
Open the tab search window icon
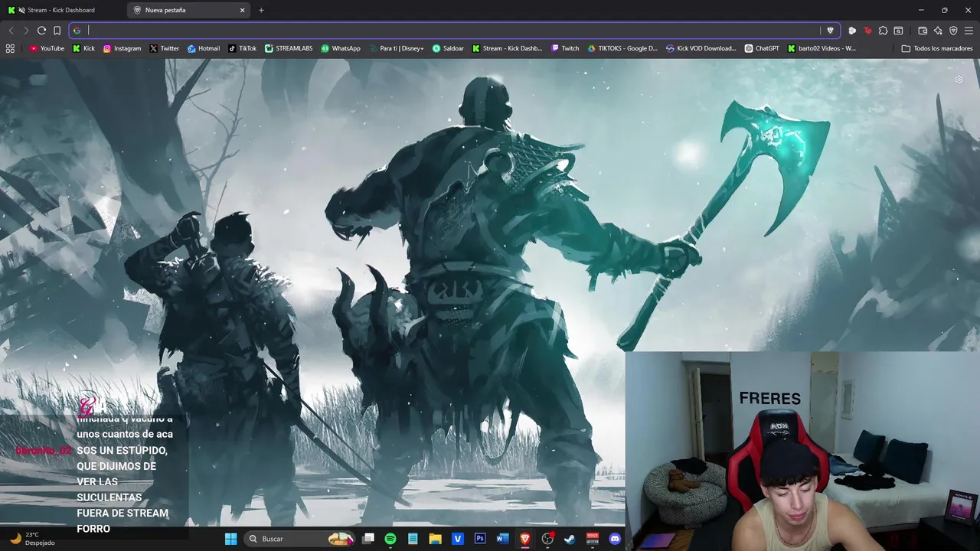click(898, 31)
